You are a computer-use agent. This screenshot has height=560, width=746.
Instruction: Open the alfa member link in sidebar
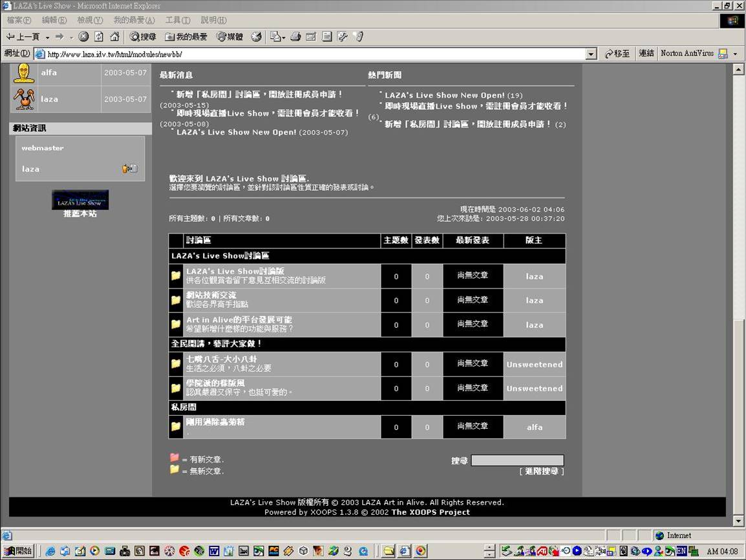pyautogui.click(x=48, y=72)
